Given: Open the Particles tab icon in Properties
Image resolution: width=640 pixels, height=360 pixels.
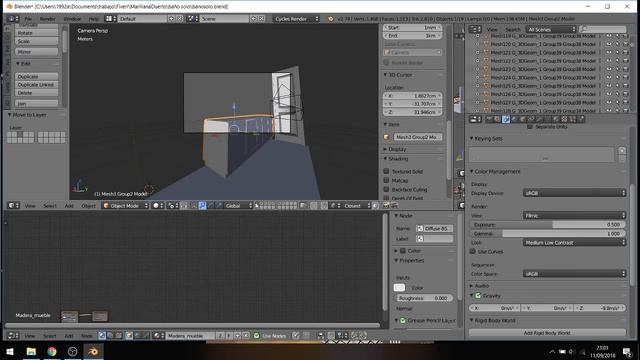Looking at the screenshot, I should pos(573,119).
